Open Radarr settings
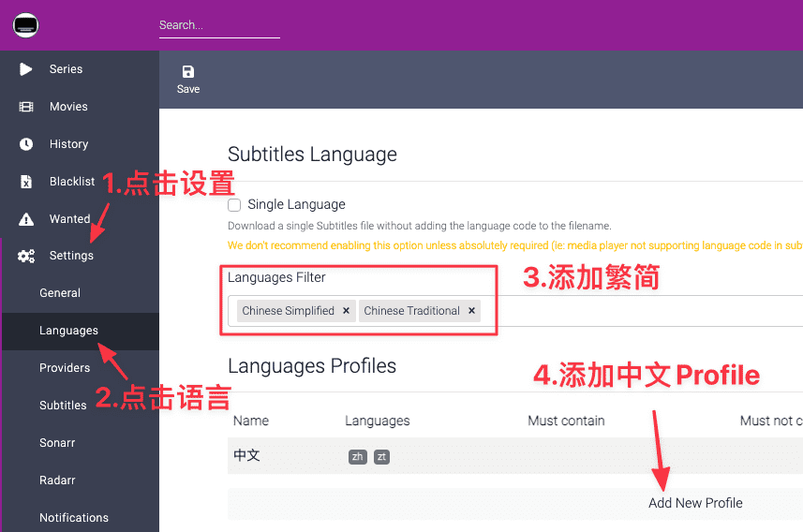The width and height of the screenshot is (803, 532). [57, 480]
